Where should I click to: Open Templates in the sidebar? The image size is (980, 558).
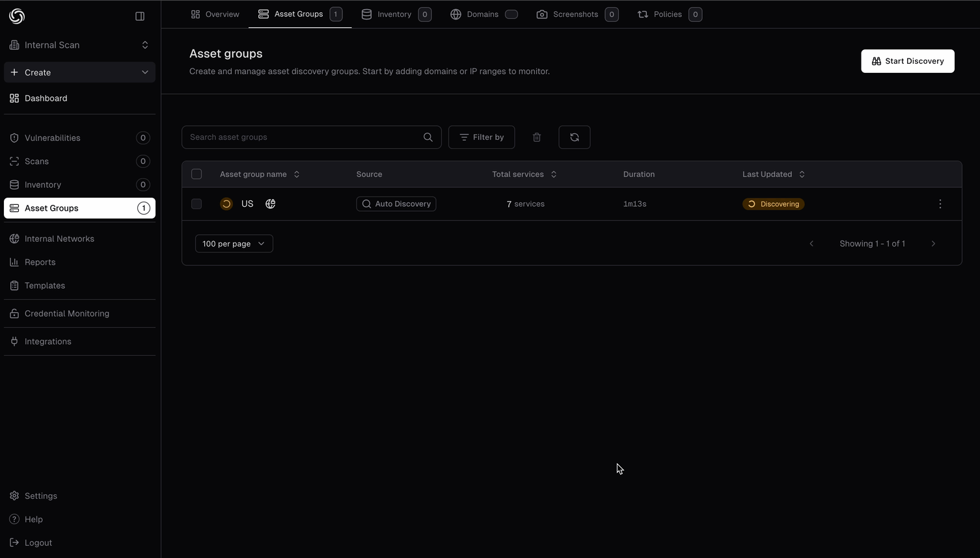(x=79, y=286)
